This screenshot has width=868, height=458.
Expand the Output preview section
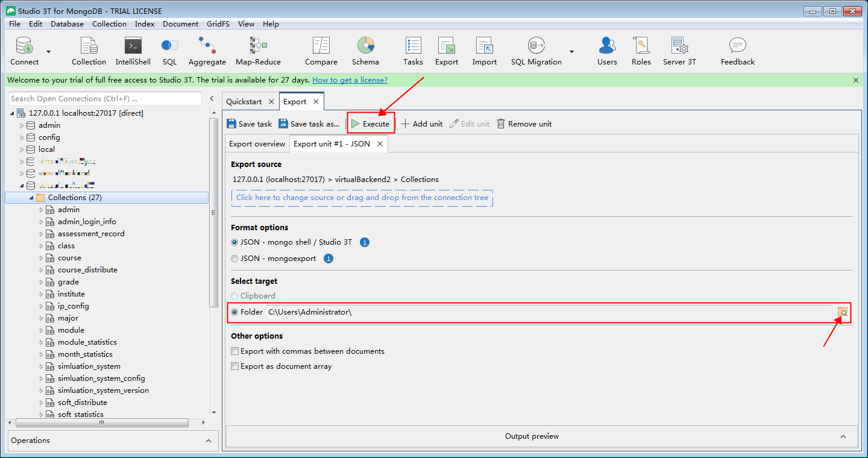(843, 436)
